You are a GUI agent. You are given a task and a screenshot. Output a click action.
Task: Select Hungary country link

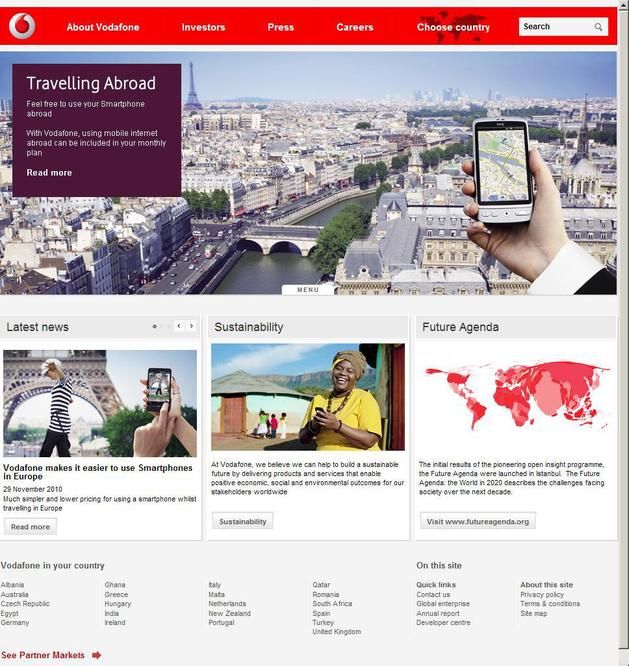click(x=118, y=604)
